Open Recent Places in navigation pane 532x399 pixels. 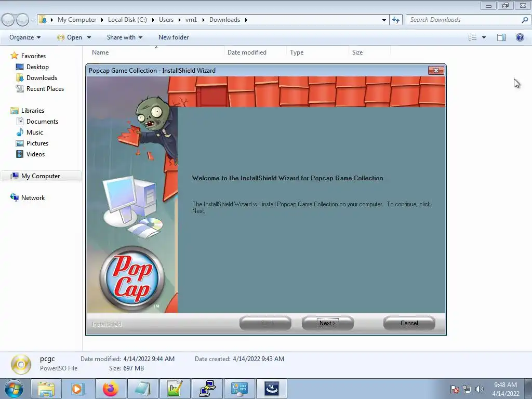[x=45, y=88]
